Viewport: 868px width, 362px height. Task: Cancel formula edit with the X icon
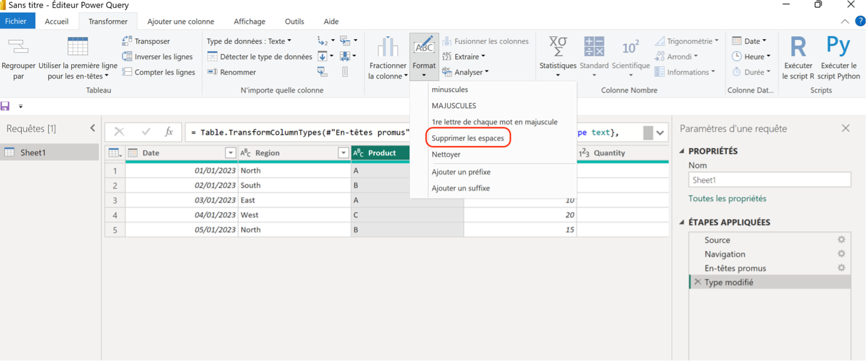tap(119, 132)
